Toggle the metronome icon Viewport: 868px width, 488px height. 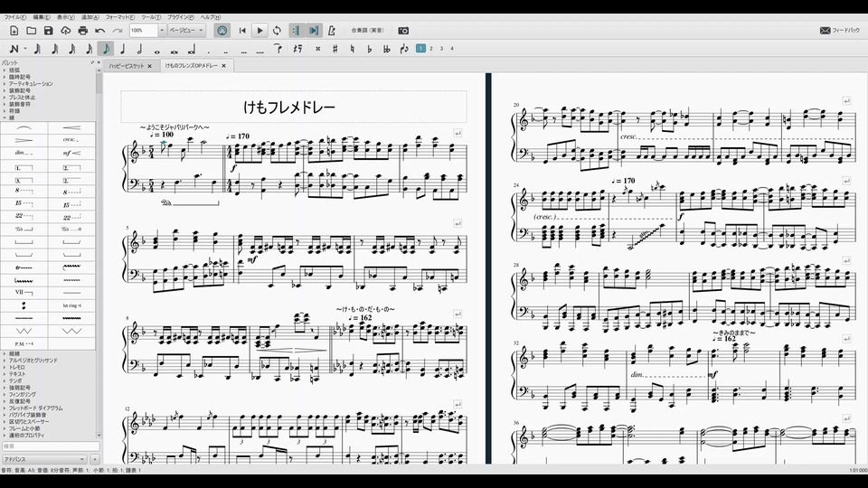[x=331, y=31]
